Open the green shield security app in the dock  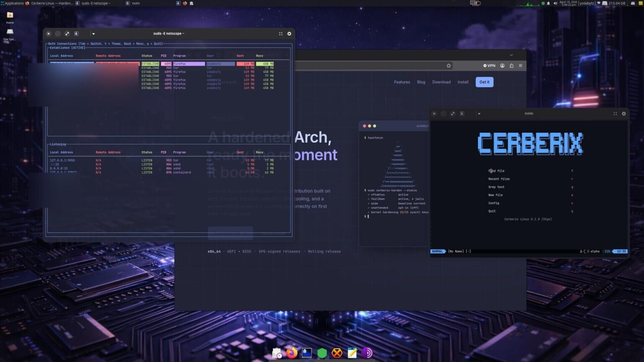(x=322, y=353)
